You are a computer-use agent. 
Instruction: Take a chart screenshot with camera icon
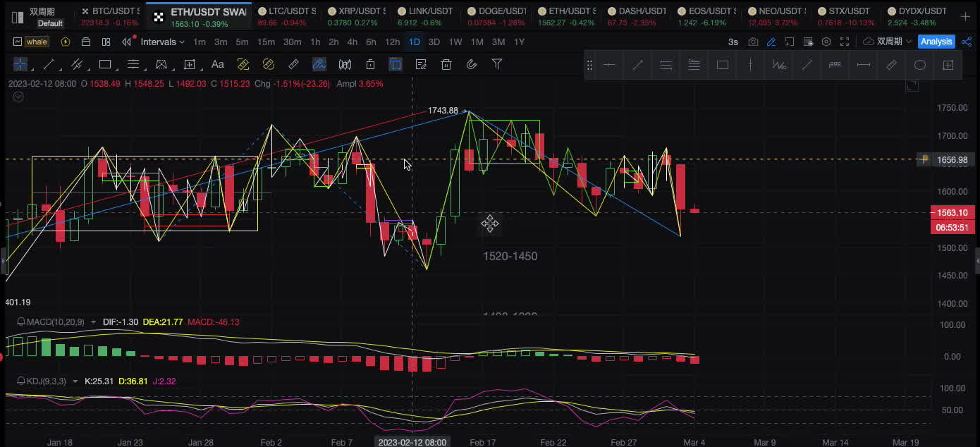[754, 42]
